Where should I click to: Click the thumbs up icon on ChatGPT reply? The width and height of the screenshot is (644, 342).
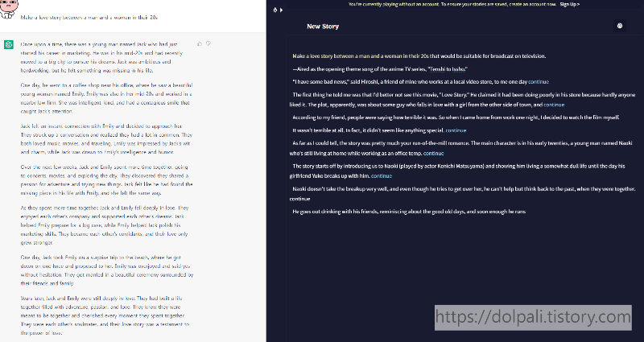pyautogui.click(x=200, y=43)
